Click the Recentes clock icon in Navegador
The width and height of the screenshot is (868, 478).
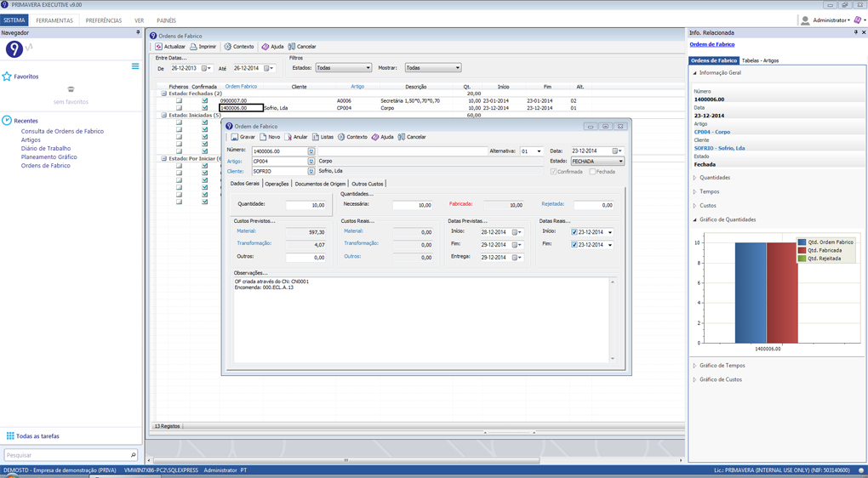click(x=7, y=121)
